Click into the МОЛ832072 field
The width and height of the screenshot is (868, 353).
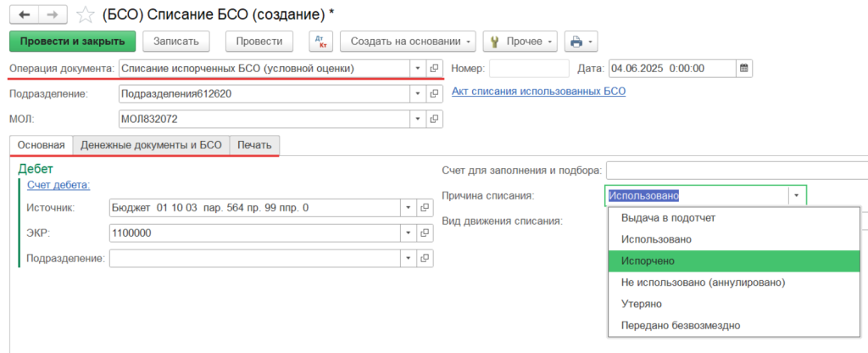pyautogui.click(x=264, y=119)
